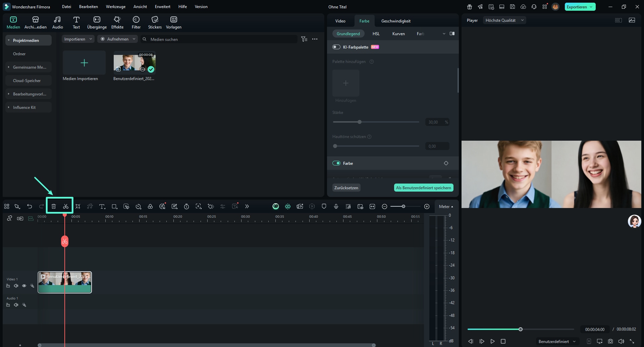The width and height of the screenshot is (644, 347).
Task: Click the add keyframe diamond next to Farbe
Action: point(446,163)
